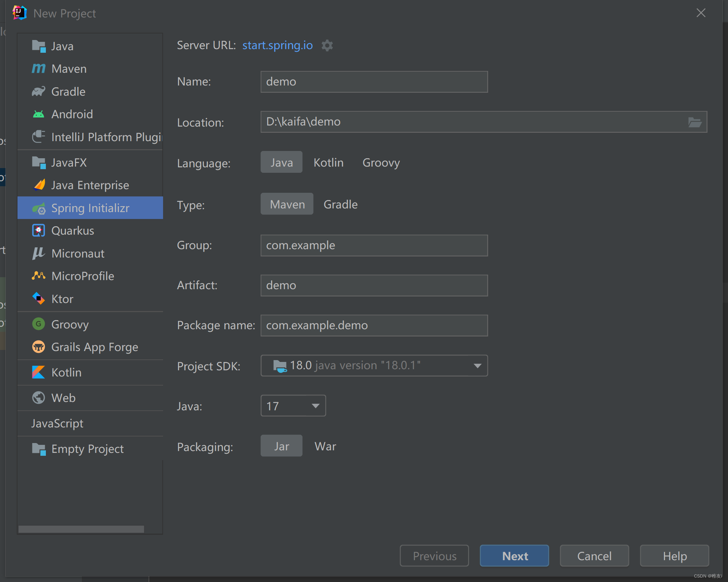Viewport: 728px width, 582px height.
Task: Select Web project type
Action: point(90,398)
